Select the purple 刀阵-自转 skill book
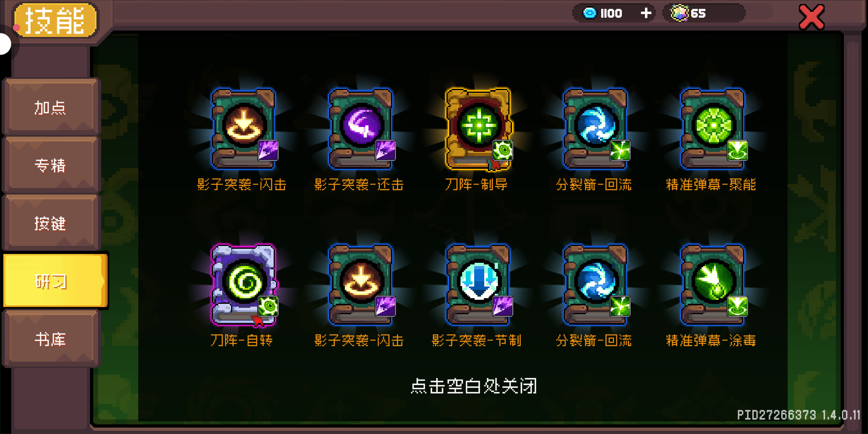Viewport: 868px width, 434px height. 244,285
